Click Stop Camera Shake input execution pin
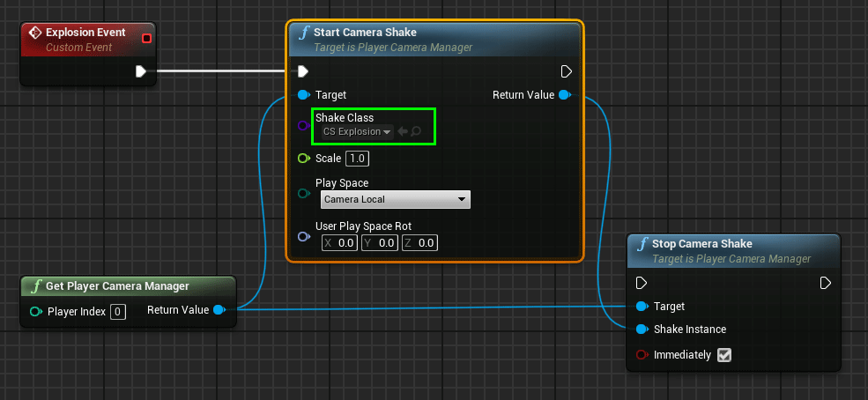 (x=642, y=283)
